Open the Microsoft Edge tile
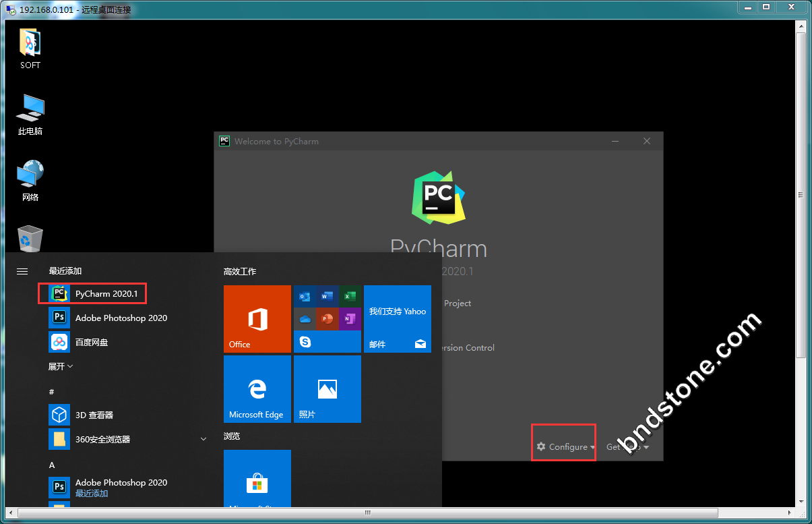 257,389
